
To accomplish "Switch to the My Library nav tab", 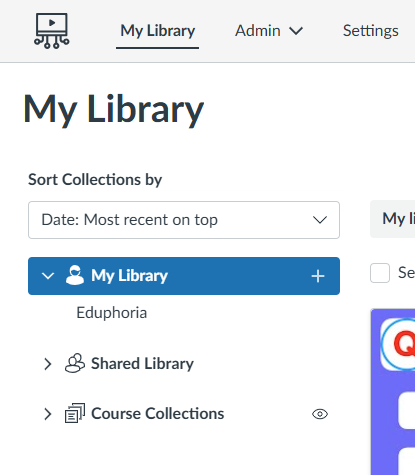I will [x=158, y=31].
